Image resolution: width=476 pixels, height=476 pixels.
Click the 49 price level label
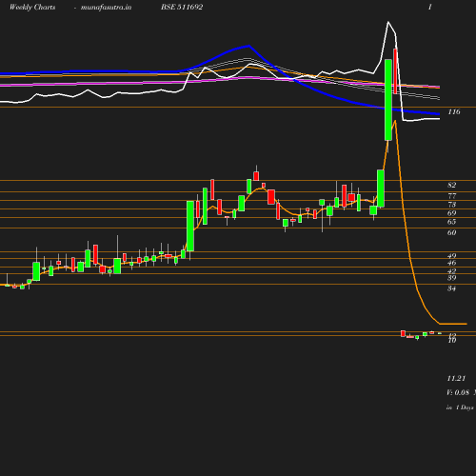(452, 255)
